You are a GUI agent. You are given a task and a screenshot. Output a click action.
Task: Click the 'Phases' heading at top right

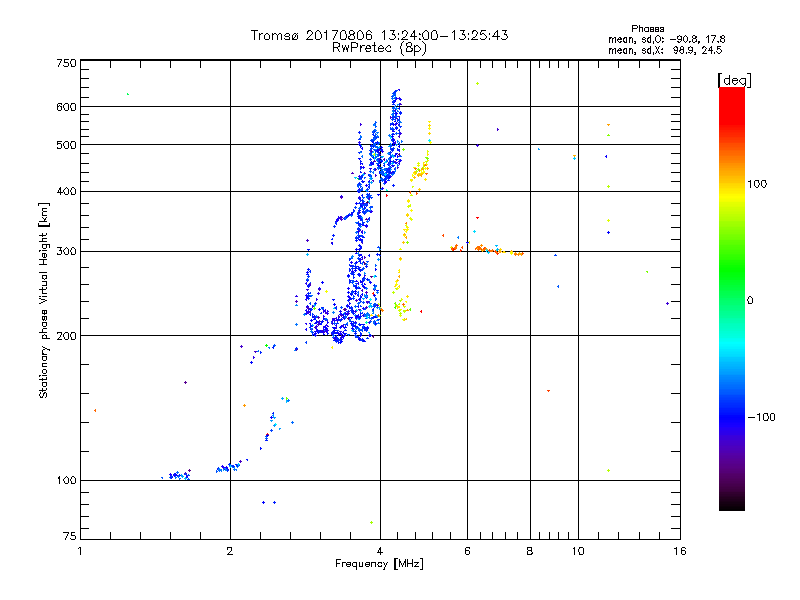647,29
